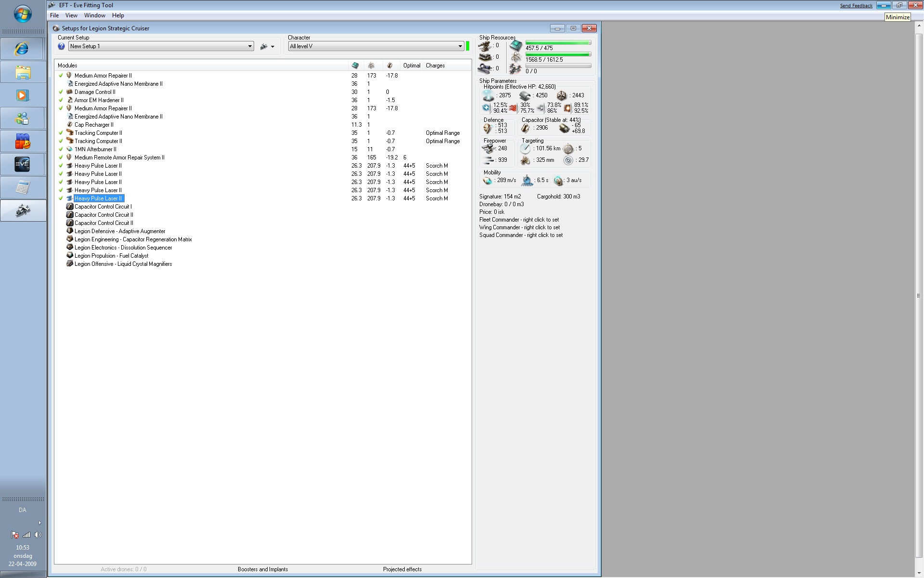This screenshot has height=578, width=924.
Task: Click the Capacitor Control Circuit I rig icon
Action: 69,207
